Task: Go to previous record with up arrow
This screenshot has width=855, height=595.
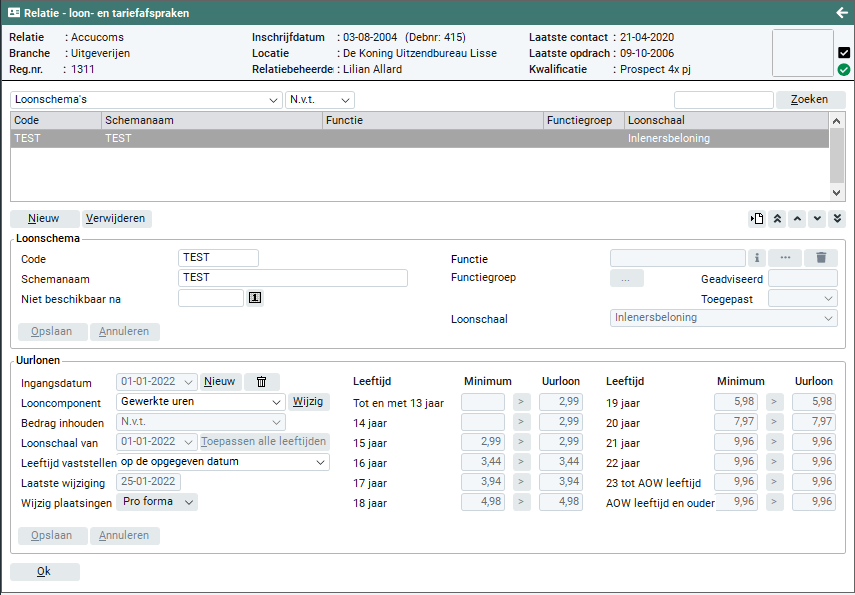Action: click(x=797, y=219)
